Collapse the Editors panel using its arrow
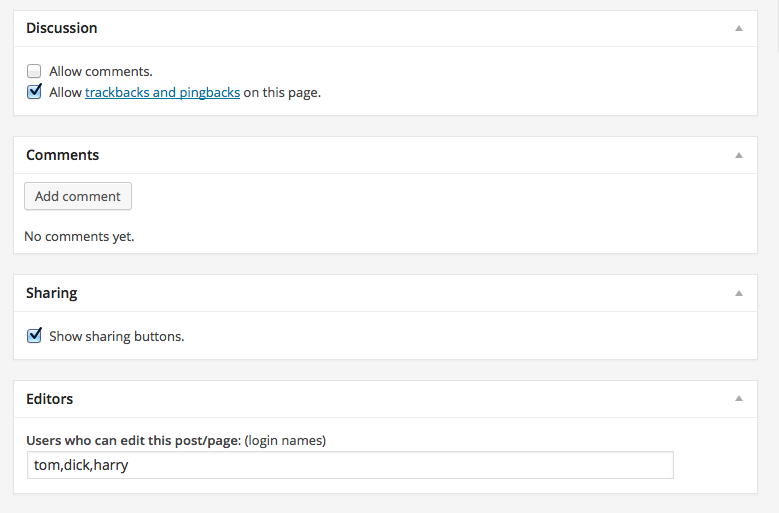Screen dimensions: 779x513 coord(739,398)
